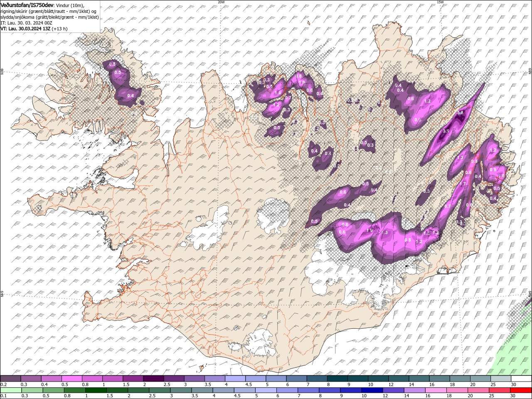
Task: Select the purple-scale legend swatch labeled 0.2
Action: click(x=10, y=378)
